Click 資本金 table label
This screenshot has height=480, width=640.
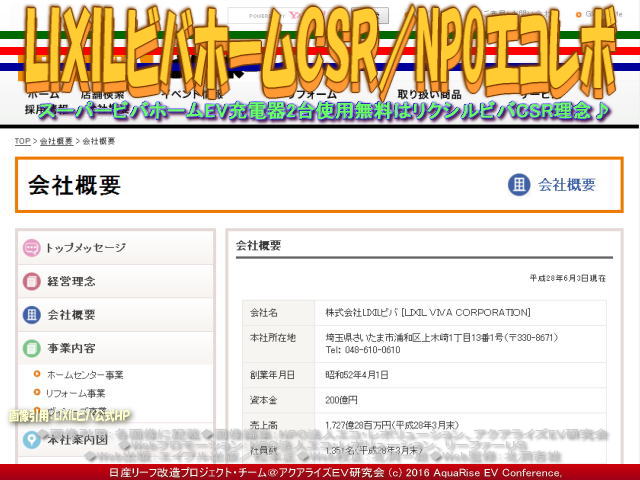[x=263, y=400]
